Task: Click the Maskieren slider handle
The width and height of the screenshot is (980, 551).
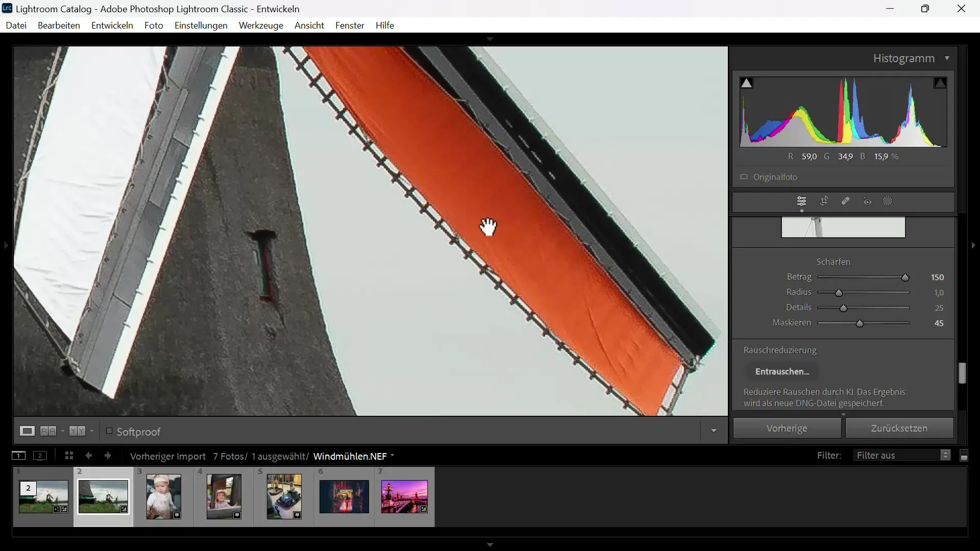Action: tap(861, 324)
